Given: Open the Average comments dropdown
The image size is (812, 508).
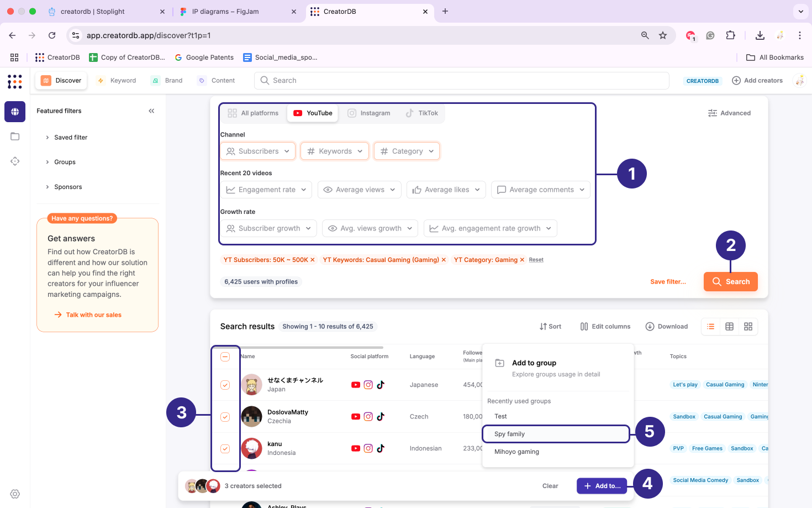Looking at the screenshot, I should [541, 190].
